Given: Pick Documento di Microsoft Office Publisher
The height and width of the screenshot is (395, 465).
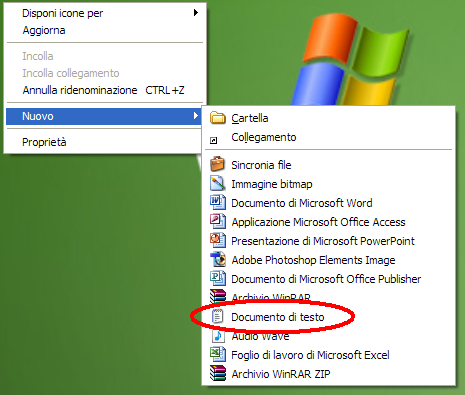Looking at the screenshot, I should click(326, 279).
